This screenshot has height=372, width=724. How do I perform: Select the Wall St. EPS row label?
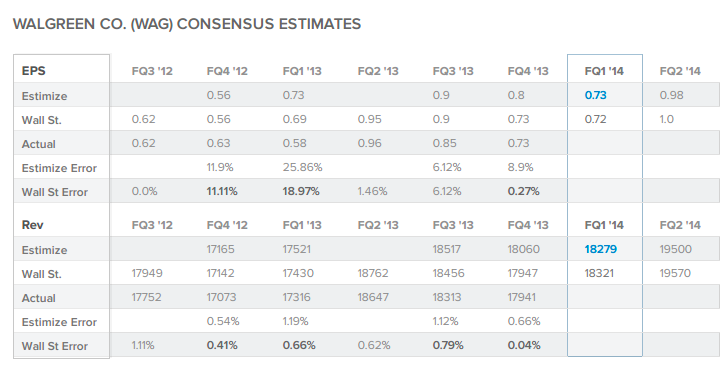coord(42,120)
